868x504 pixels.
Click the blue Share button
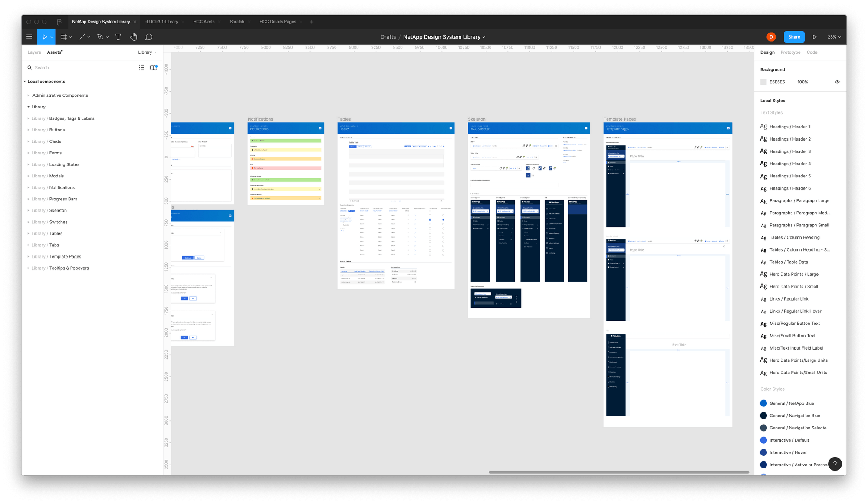[794, 37]
